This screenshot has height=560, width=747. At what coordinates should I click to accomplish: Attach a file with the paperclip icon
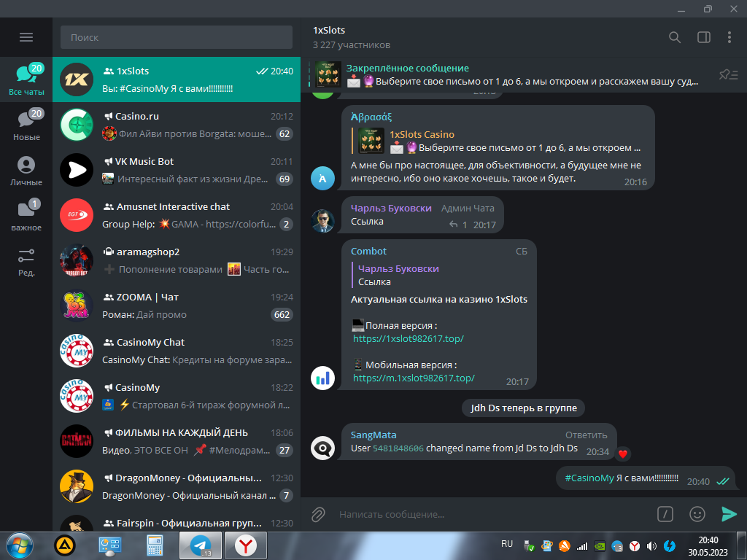(x=318, y=514)
